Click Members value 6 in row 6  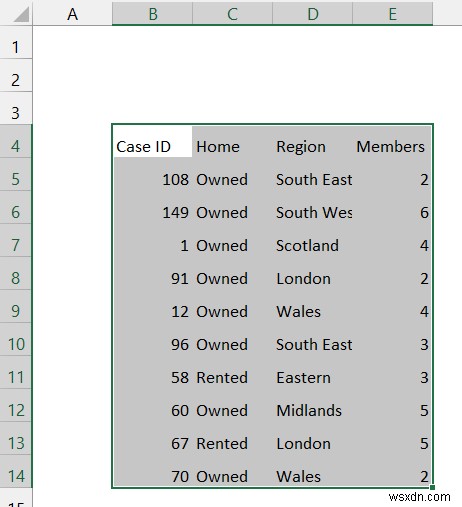click(392, 212)
